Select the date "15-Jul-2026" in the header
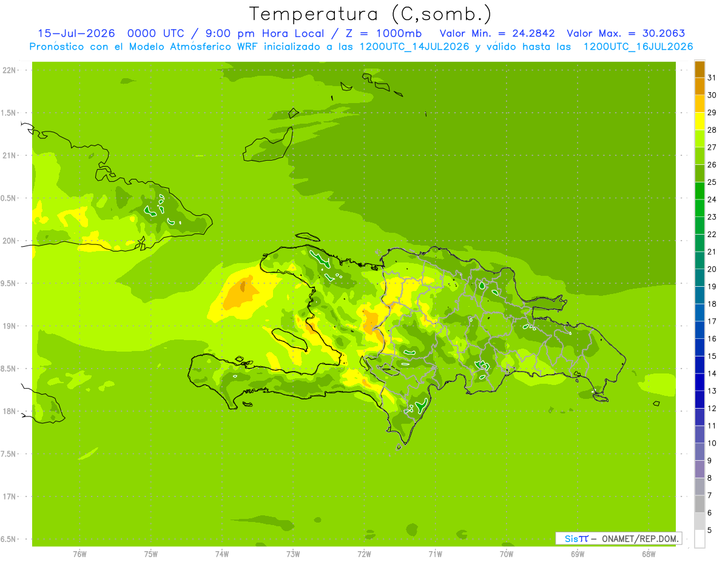The height and width of the screenshot is (562, 728). (x=76, y=33)
